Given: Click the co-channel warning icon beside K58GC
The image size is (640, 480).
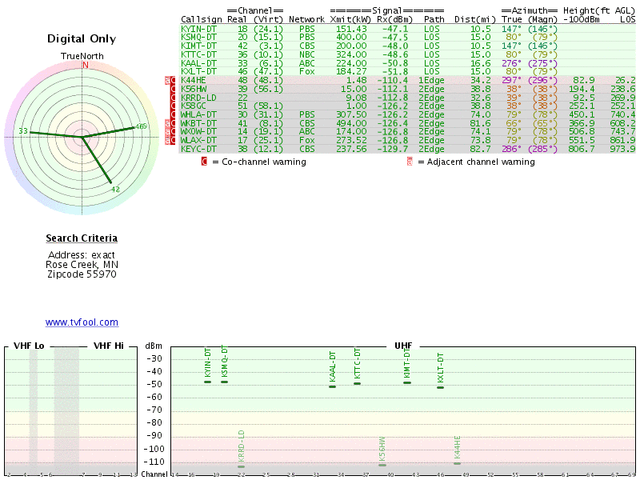Looking at the screenshot, I should pos(173,106).
